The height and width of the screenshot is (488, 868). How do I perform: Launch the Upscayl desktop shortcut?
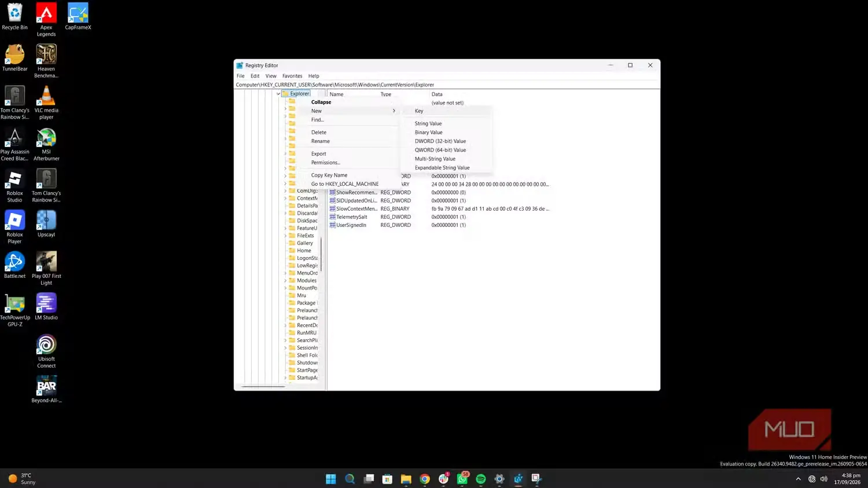[46, 224]
